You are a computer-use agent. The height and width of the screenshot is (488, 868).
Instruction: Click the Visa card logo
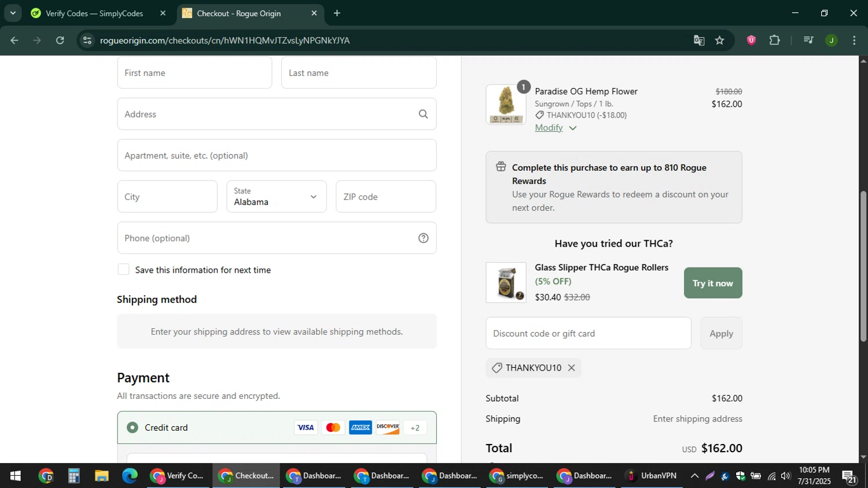click(306, 428)
